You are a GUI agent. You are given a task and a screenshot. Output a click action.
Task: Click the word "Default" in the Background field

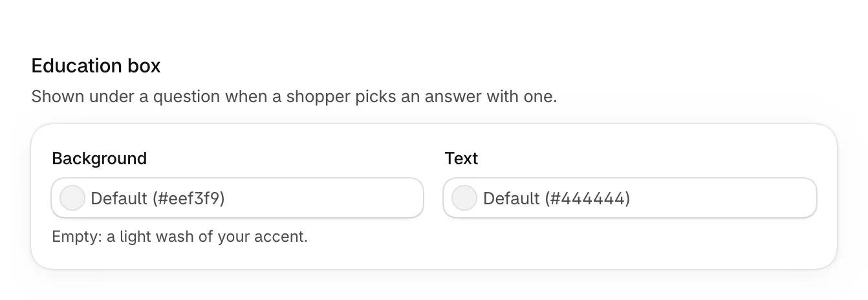119,198
